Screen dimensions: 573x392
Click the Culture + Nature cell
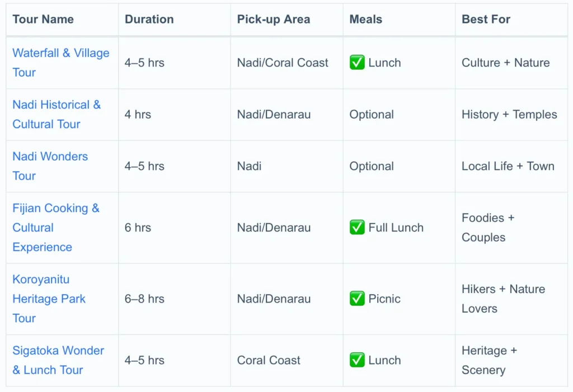click(505, 63)
